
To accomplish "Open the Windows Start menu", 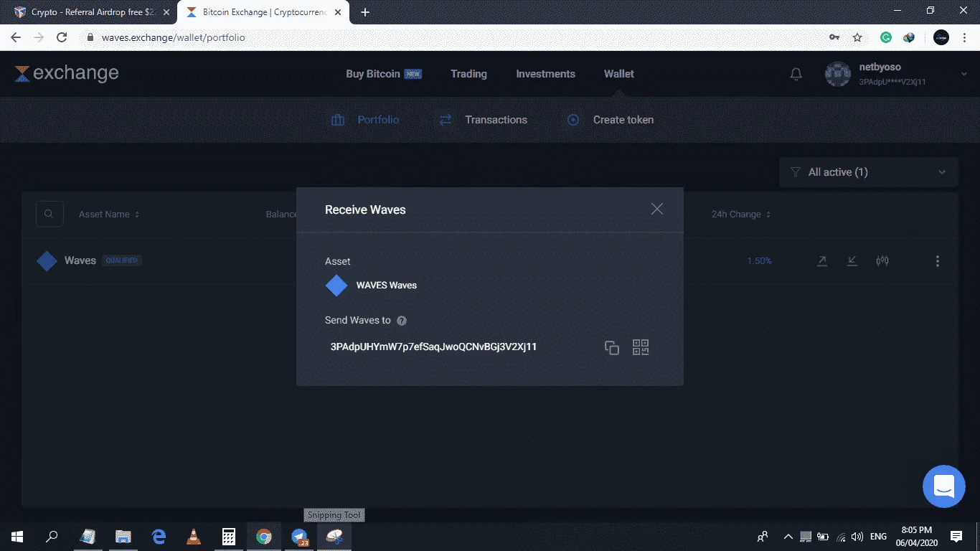I will point(17,536).
